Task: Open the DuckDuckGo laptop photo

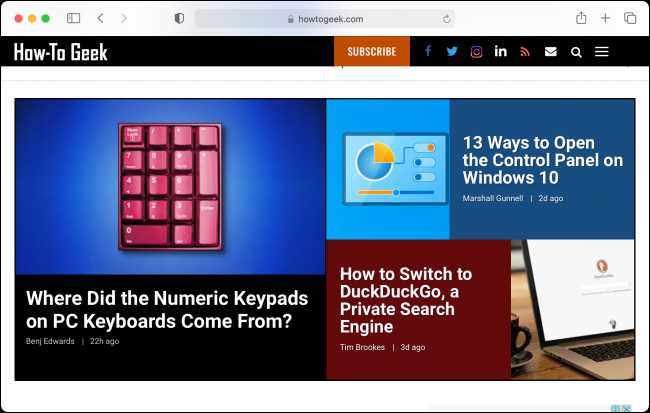Action: 572,309
